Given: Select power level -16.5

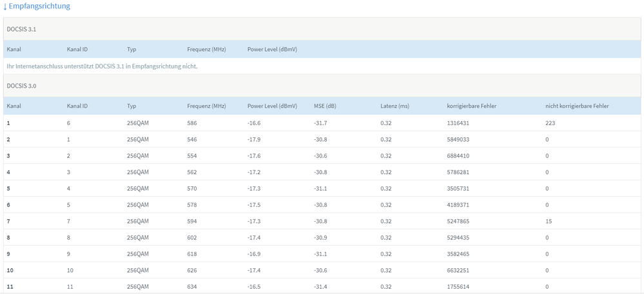Looking at the screenshot, I should pyautogui.click(x=254, y=287).
